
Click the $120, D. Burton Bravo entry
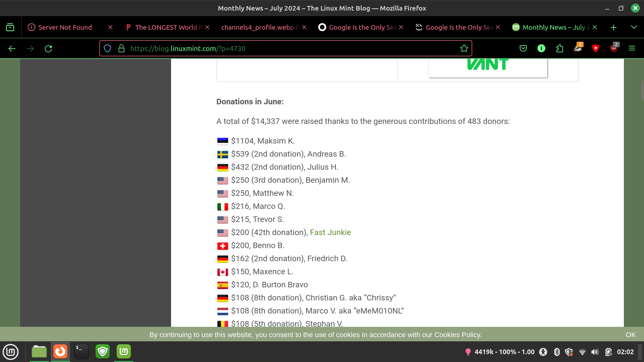(x=269, y=285)
